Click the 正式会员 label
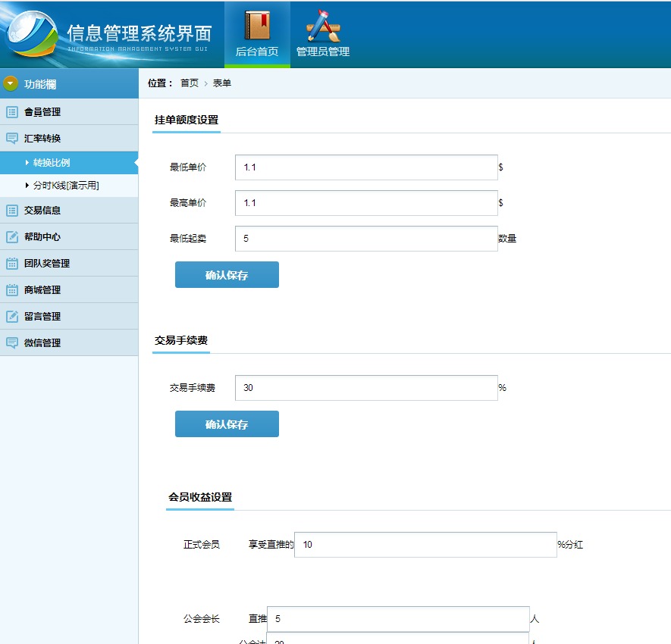The width and height of the screenshot is (671, 644). pos(202,544)
